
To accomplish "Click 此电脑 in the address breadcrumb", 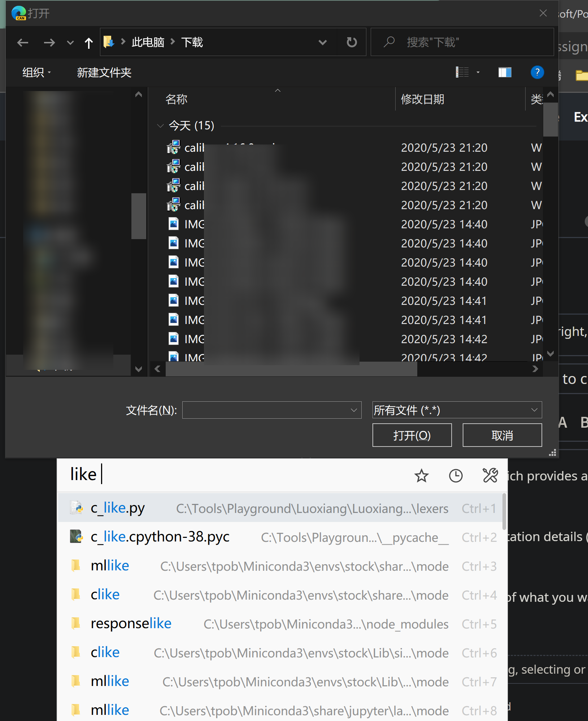I will tap(148, 42).
